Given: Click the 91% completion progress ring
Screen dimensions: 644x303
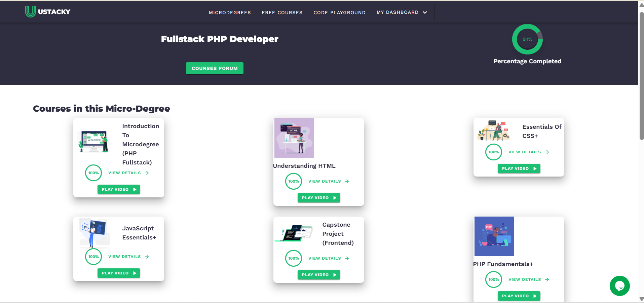Looking at the screenshot, I should [527, 39].
